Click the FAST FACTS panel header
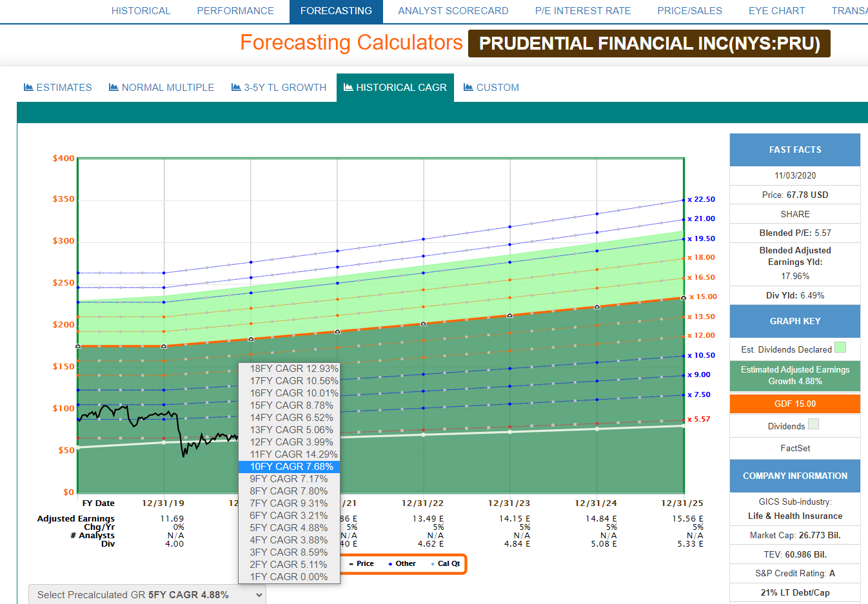868x604 pixels. point(795,150)
